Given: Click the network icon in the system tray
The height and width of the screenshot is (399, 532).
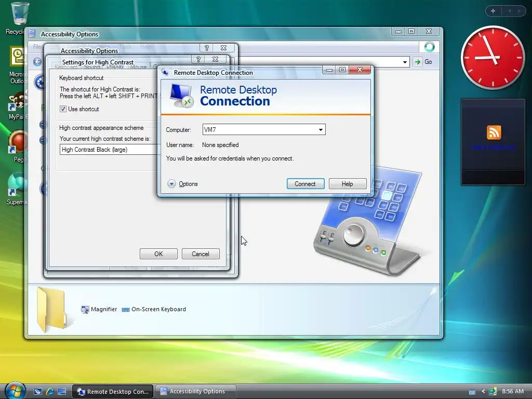Looking at the screenshot, I should click(493, 392).
